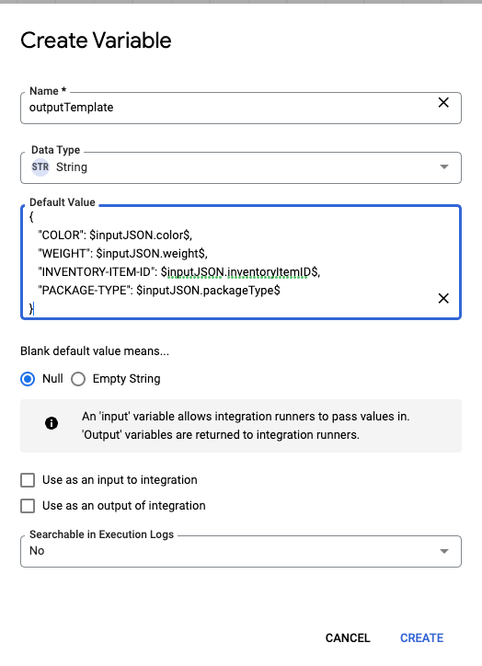Click the underlined inventoryItemID text
The height and width of the screenshot is (666, 482).
coord(269,272)
